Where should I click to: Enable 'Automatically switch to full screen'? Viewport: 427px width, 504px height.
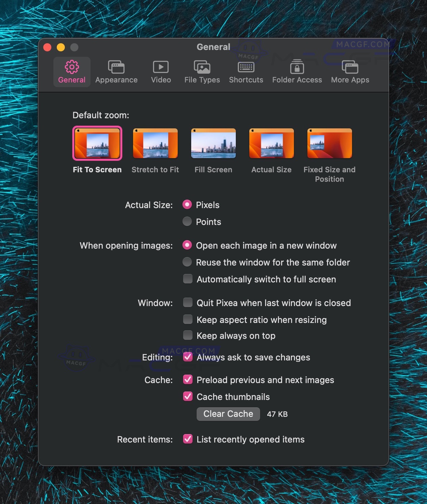[187, 279]
